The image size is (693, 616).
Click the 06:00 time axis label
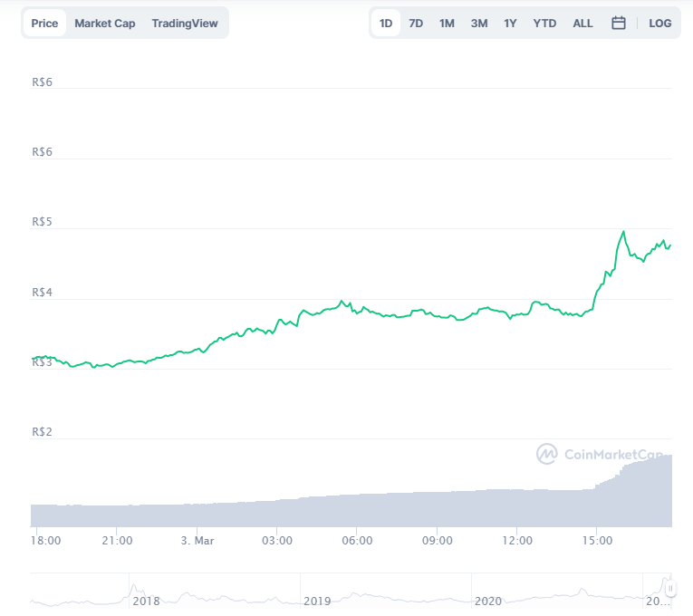[x=357, y=541]
